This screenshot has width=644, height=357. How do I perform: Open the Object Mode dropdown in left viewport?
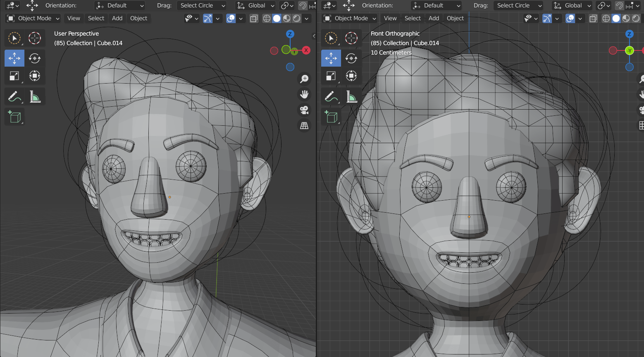[34, 18]
